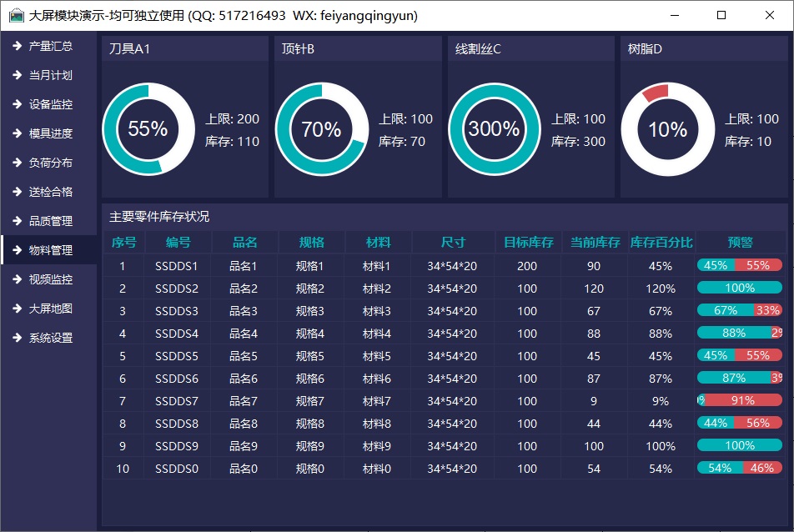Sort by the 当前库存 column header
The width and height of the screenshot is (794, 532).
tap(595, 243)
